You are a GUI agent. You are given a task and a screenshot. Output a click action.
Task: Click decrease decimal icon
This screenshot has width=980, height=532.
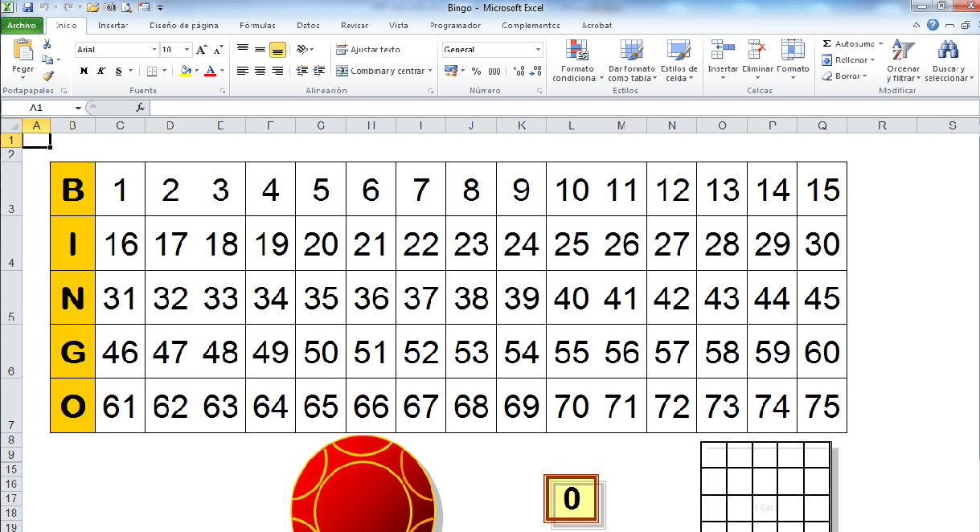[x=536, y=71]
